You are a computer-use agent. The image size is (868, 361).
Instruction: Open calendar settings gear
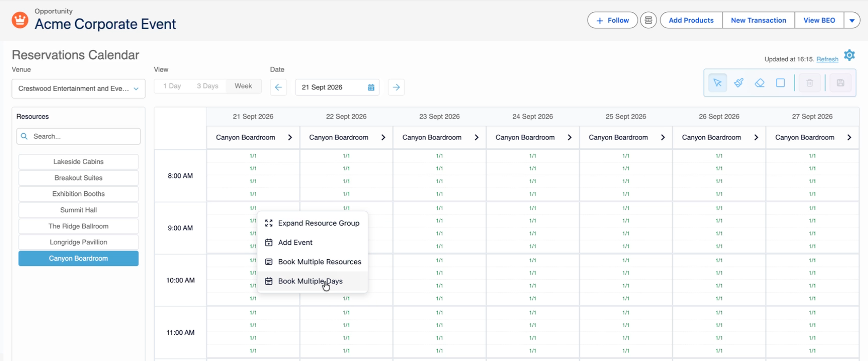849,55
